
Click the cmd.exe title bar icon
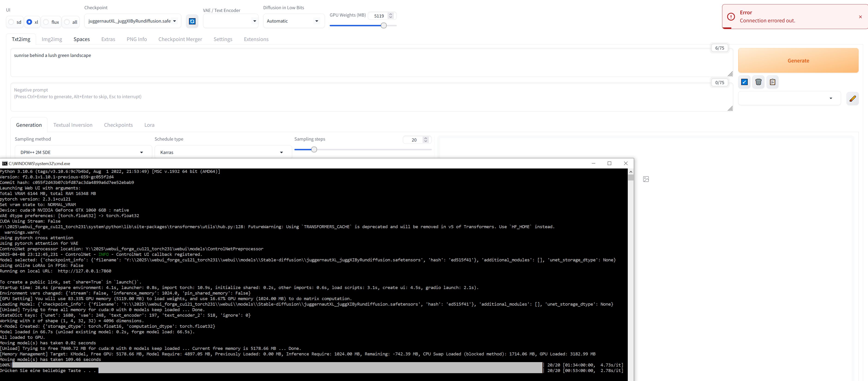pyautogui.click(x=4, y=163)
